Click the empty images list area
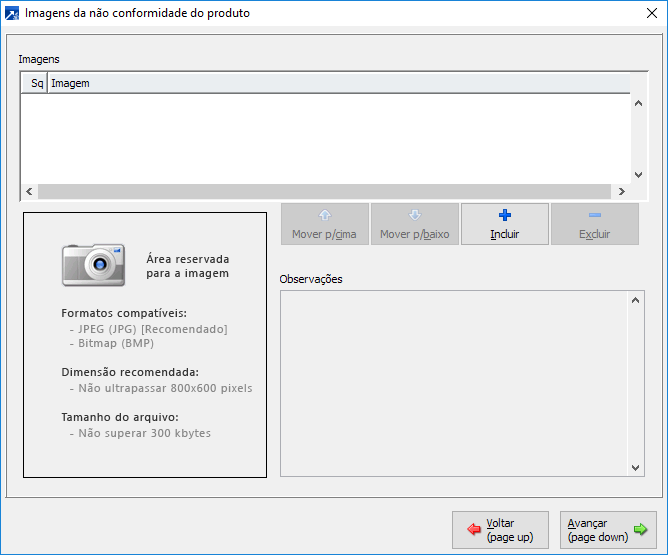 327,139
